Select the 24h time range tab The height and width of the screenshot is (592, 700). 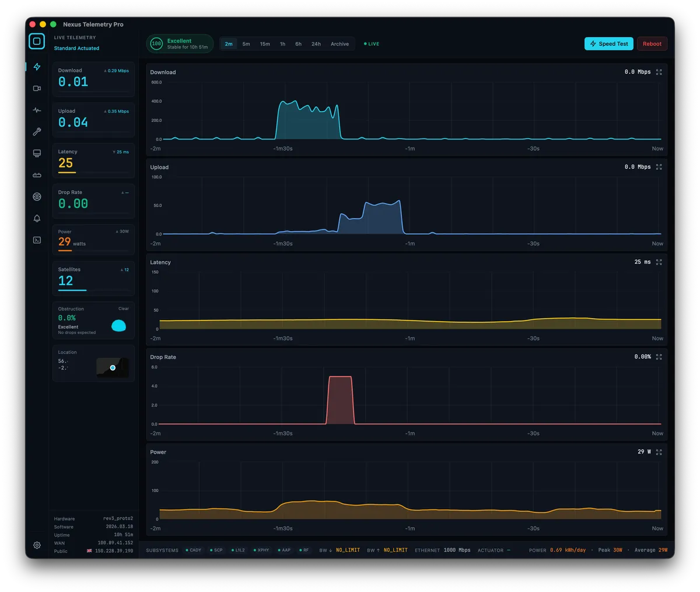[x=316, y=44]
